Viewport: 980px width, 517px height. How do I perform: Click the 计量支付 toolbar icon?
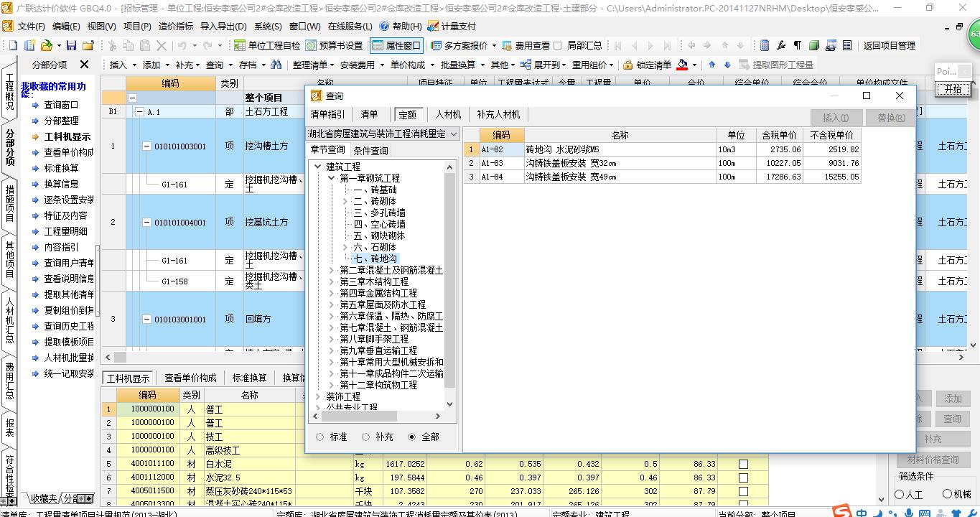click(x=452, y=26)
